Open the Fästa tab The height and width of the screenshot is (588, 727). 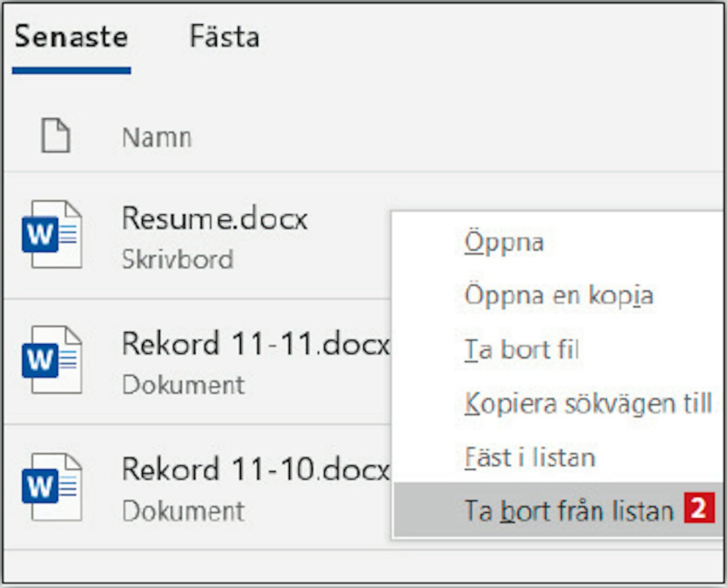pos(224,37)
